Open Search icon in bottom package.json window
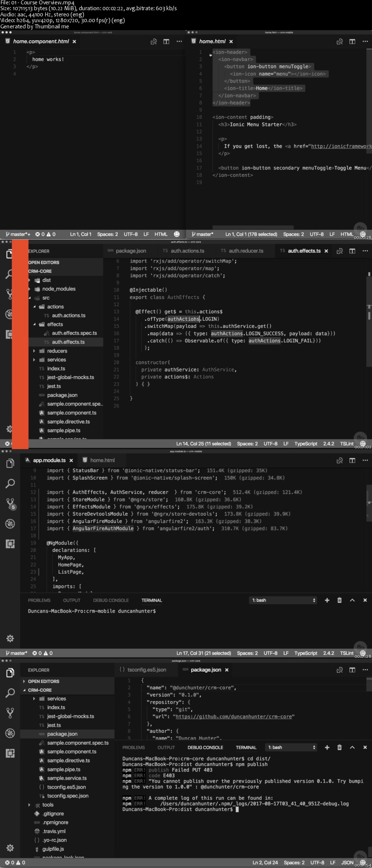This screenshot has width=372, height=868. (x=10, y=693)
